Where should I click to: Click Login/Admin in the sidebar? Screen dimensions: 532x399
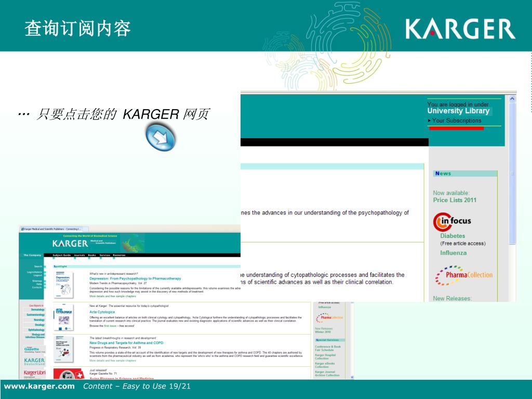pos(35,272)
